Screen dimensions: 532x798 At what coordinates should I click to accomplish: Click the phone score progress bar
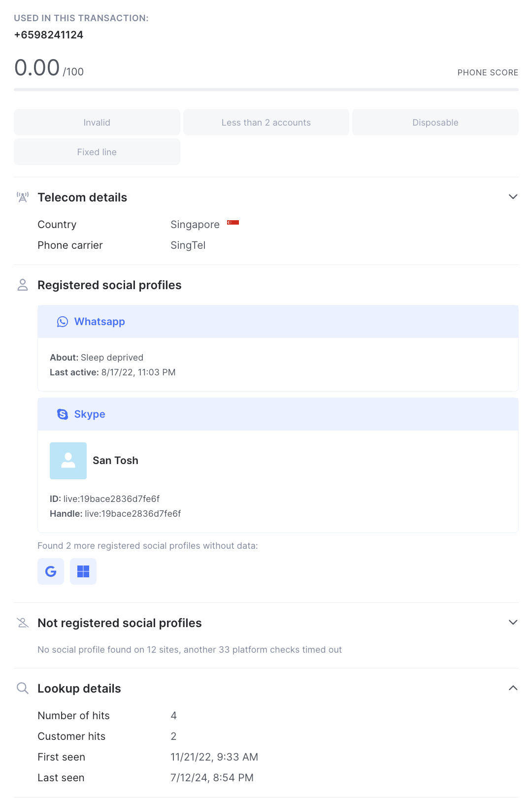(266, 90)
